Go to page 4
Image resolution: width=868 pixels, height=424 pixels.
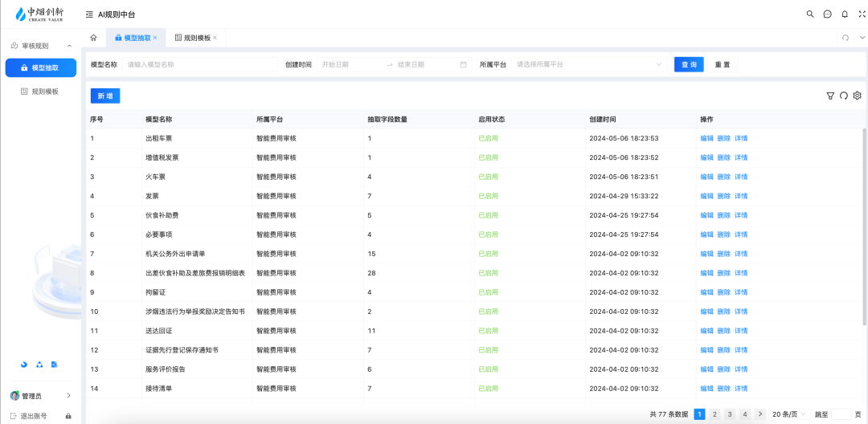[745, 414]
